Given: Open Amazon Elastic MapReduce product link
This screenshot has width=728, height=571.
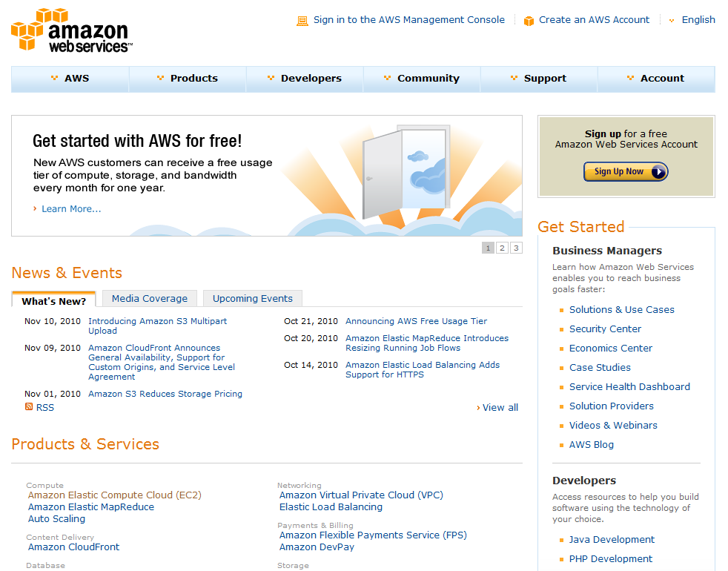Looking at the screenshot, I should coord(91,507).
